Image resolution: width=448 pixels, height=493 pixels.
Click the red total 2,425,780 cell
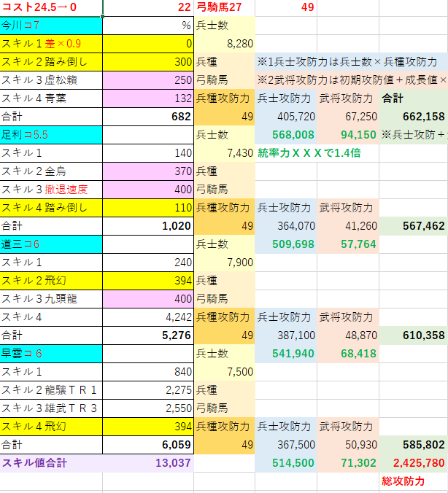414,463
